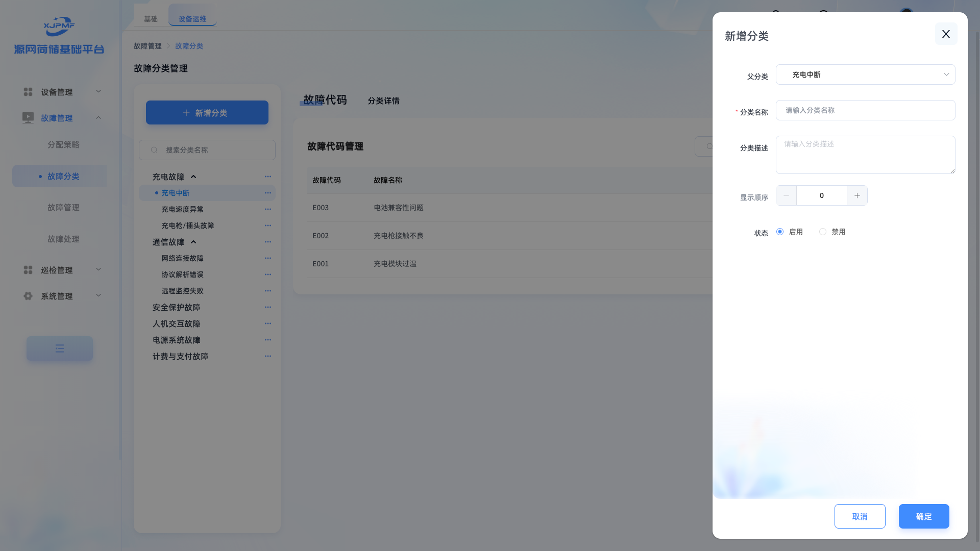Click the minus icon to decrease 显示顺序
Image resolution: width=980 pixels, height=551 pixels.
[786, 195]
